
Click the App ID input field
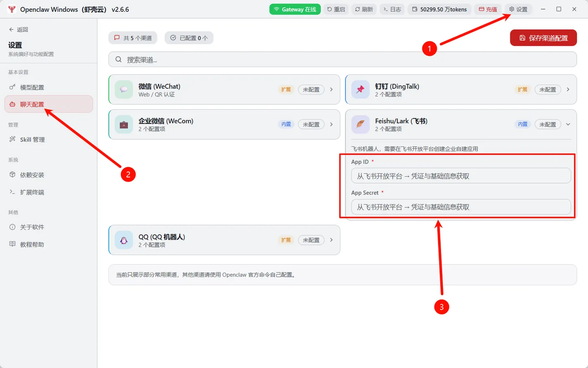tap(461, 176)
